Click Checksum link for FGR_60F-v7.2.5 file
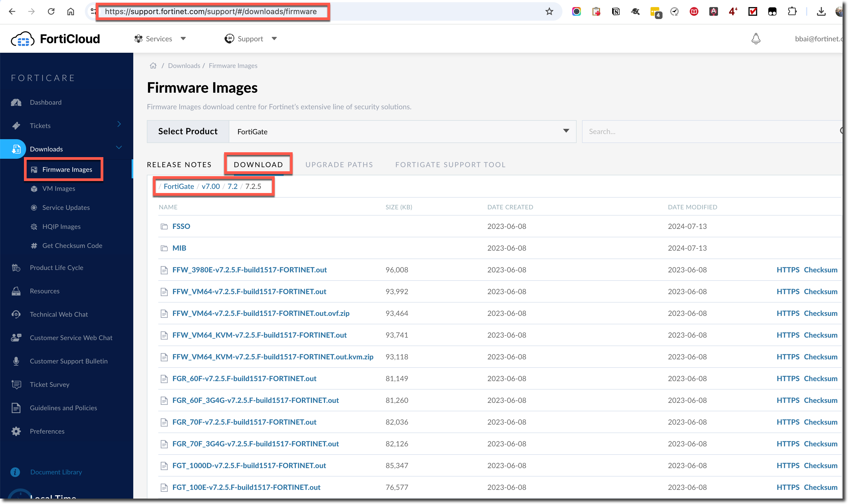The height and width of the screenshot is (504, 848). (820, 378)
